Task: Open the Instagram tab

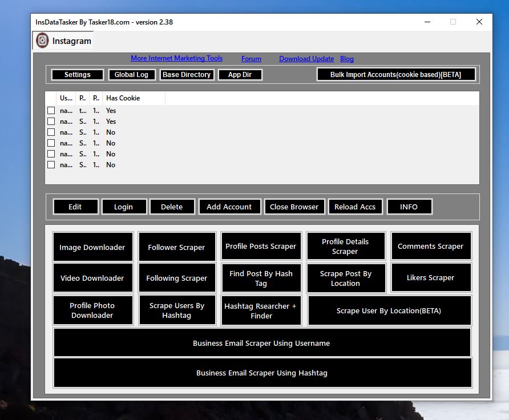Action: pos(63,41)
